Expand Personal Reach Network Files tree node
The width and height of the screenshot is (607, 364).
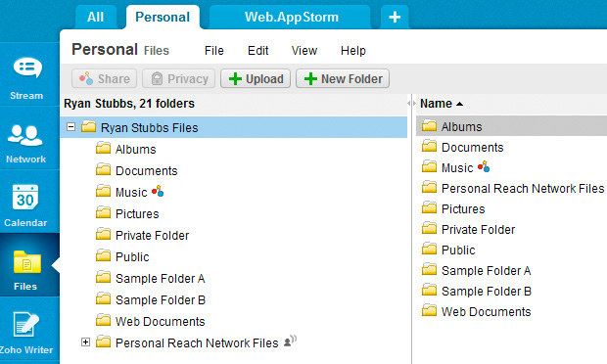pos(85,341)
